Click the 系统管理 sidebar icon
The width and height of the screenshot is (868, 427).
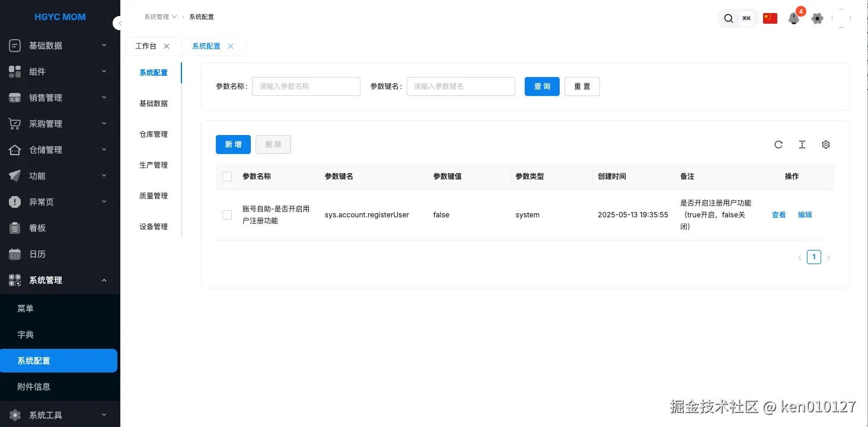pos(15,280)
